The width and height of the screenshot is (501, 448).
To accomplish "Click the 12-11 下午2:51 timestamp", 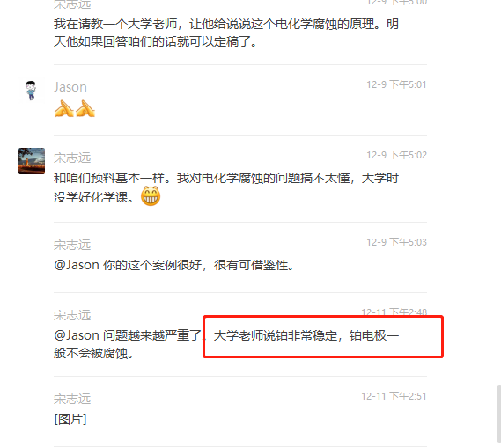I will point(394,396).
